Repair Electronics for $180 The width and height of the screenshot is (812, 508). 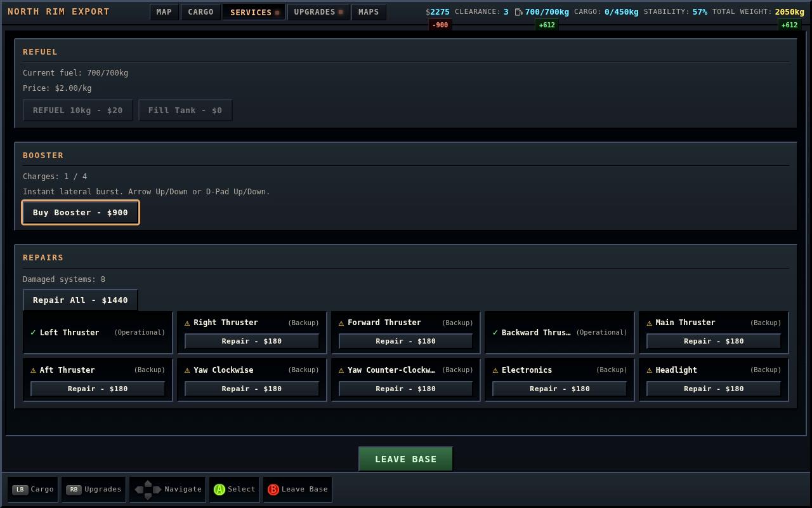click(x=560, y=389)
